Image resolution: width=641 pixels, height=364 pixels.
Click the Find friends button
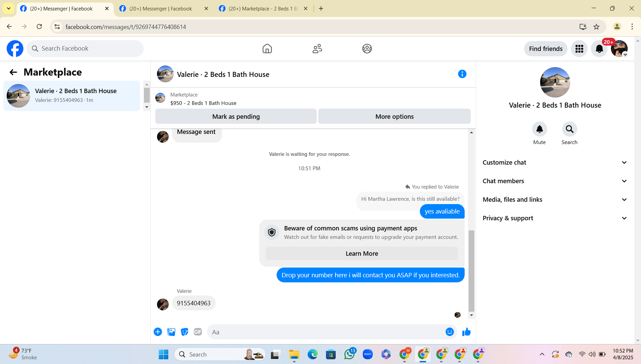pyautogui.click(x=545, y=49)
